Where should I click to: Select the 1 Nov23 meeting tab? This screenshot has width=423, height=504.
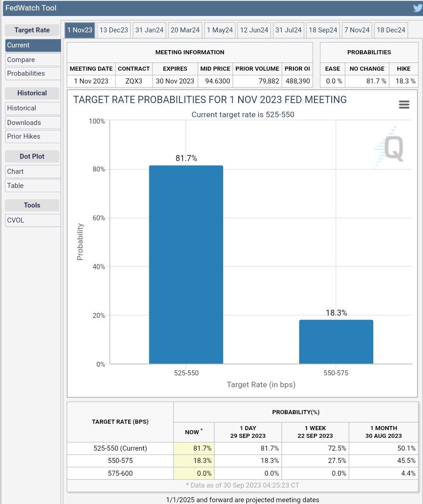(x=80, y=30)
